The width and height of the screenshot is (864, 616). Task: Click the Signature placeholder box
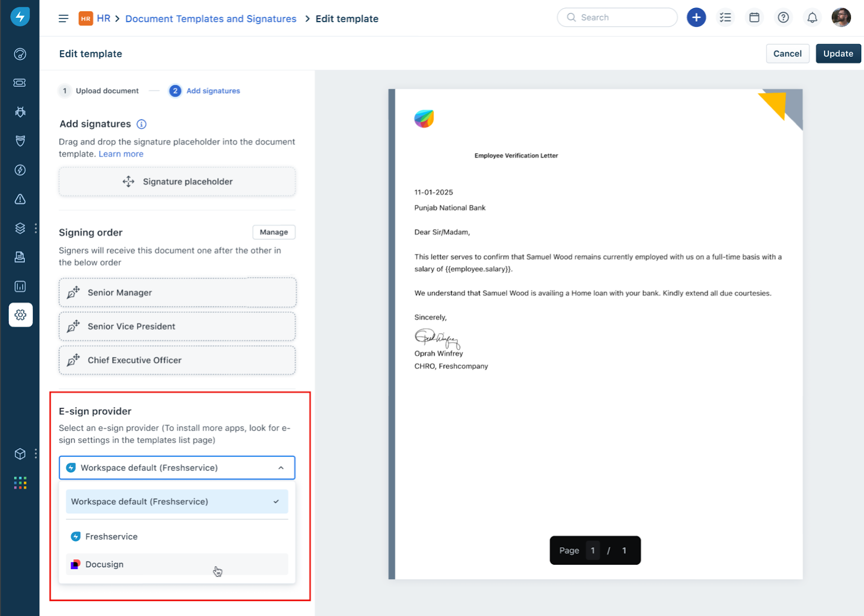click(x=177, y=181)
